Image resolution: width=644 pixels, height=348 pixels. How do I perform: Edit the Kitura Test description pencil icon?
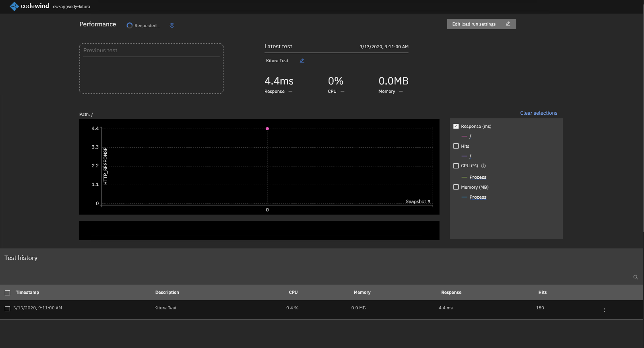pyautogui.click(x=302, y=61)
